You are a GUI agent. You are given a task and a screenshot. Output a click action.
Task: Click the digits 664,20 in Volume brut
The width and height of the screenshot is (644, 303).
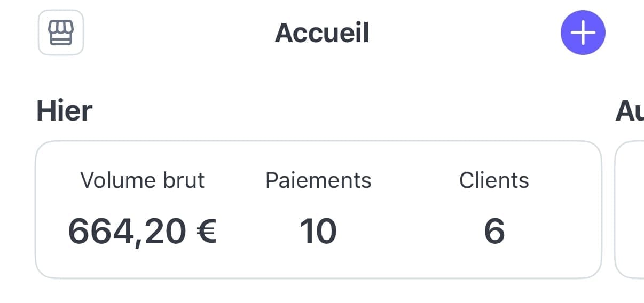[x=127, y=232]
